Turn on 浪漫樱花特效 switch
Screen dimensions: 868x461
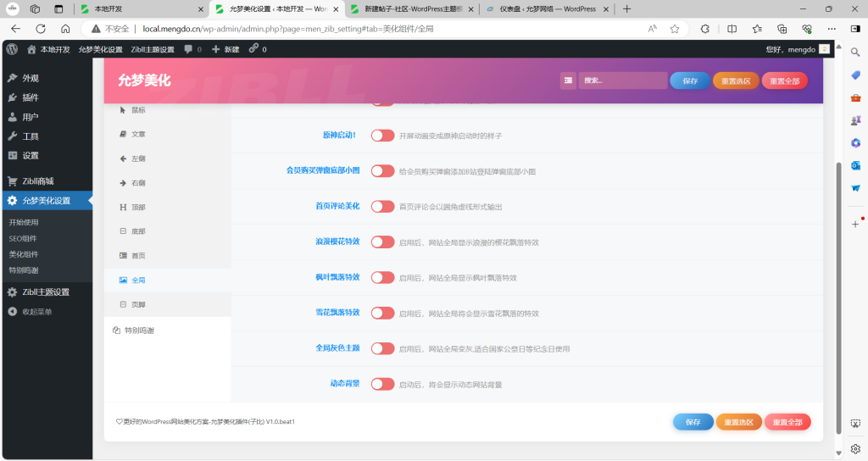point(382,242)
